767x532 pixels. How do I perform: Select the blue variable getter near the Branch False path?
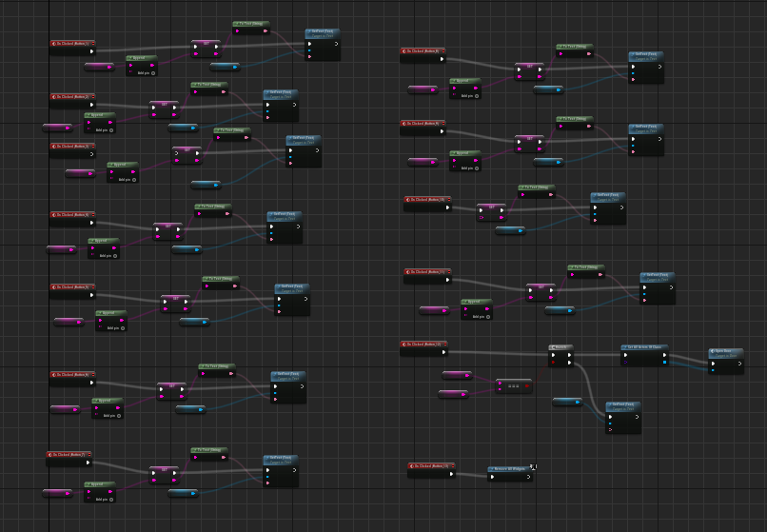pyautogui.click(x=567, y=402)
